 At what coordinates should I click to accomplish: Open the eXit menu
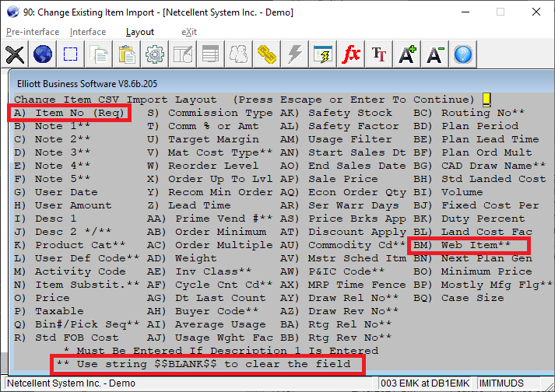pos(189,32)
